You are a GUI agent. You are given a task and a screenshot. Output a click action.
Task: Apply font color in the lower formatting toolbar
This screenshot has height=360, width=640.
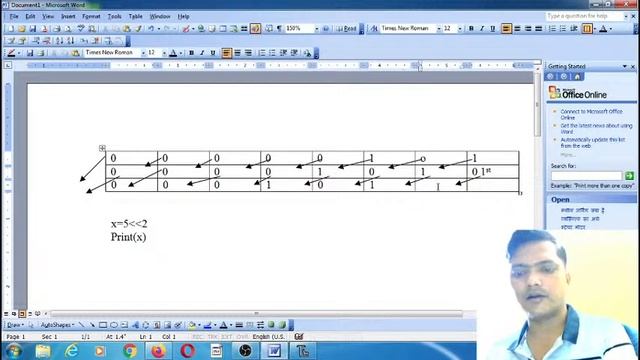pyautogui.click(x=173, y=53)
